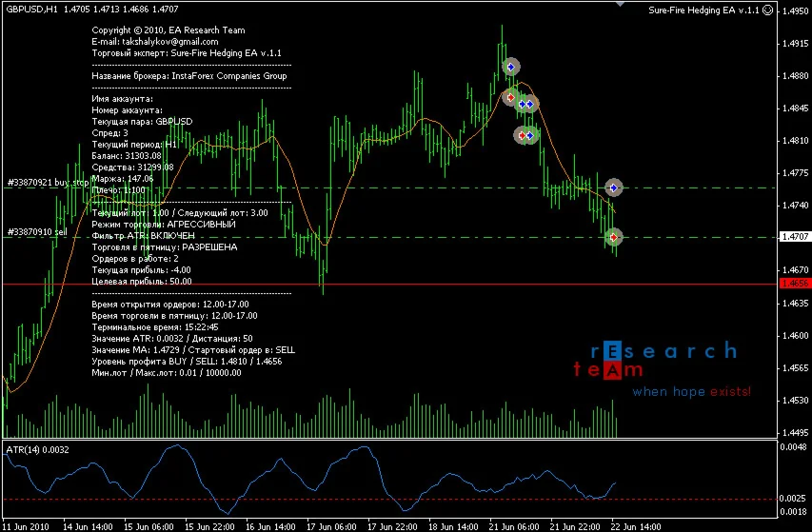
Task: Click the 1.4950 price scale value
Action: tap(796, 10)
